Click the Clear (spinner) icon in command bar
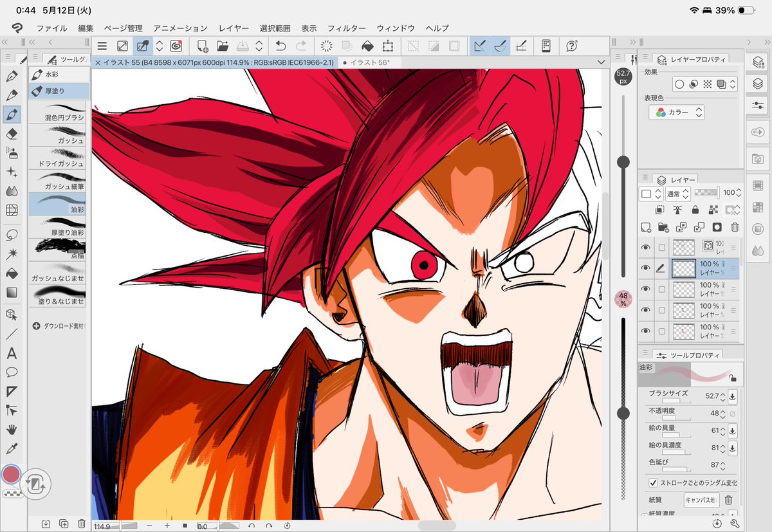The image size is (772, 532). coord(326,46)
